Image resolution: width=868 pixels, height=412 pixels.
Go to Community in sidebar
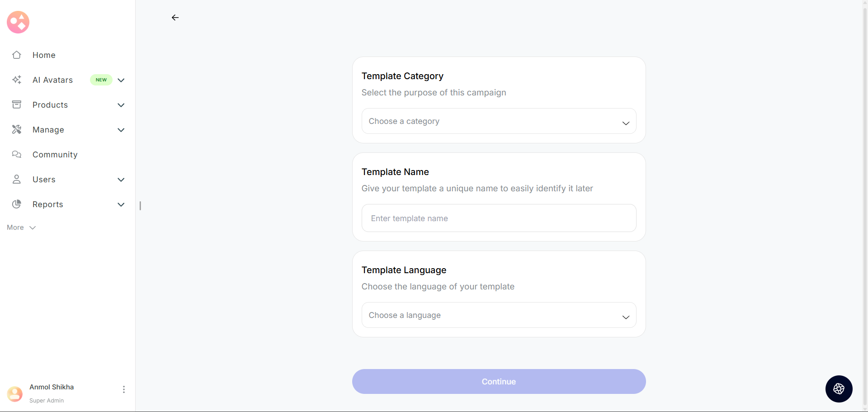coord(55,155)
